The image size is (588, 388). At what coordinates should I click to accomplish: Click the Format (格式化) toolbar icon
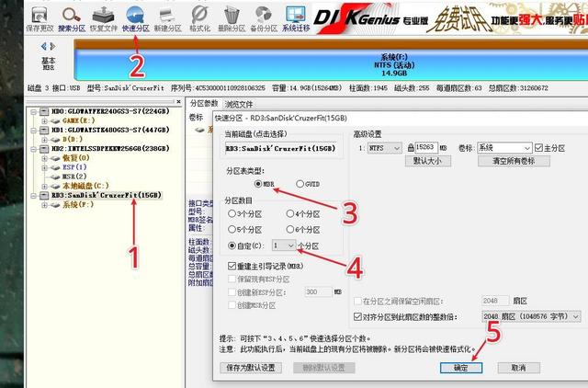point(199,18)
